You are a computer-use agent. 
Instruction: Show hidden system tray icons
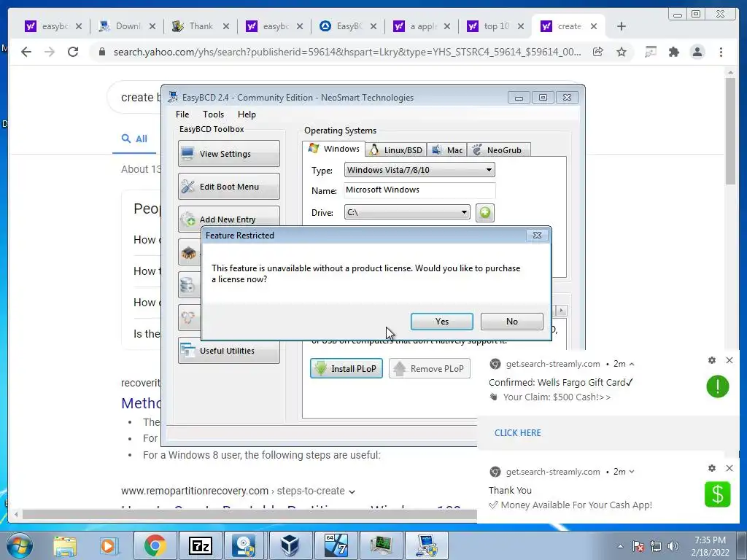coord(620,546)
